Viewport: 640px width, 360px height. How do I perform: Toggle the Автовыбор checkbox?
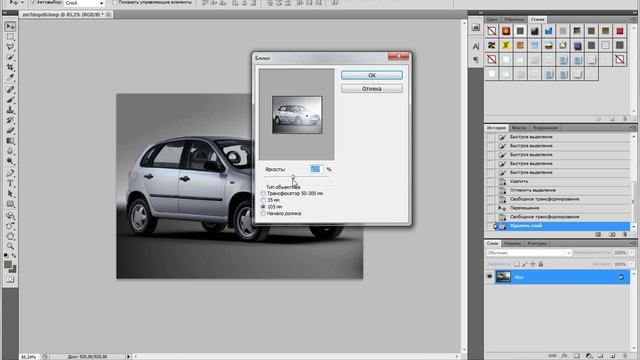point(33,2)
